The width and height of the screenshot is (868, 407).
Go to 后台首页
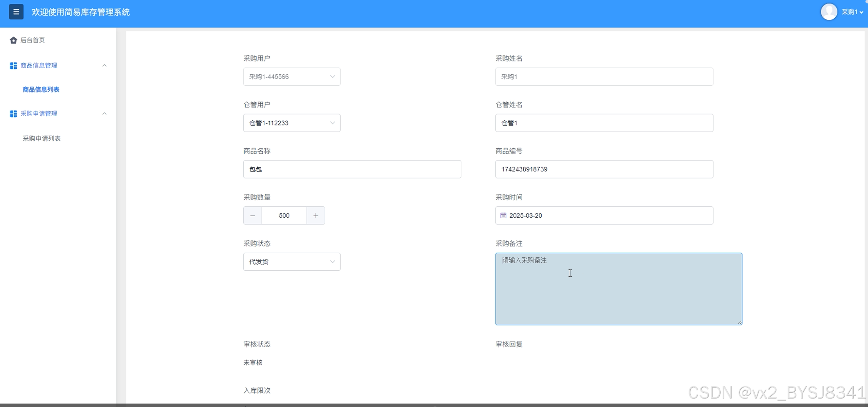32,40
